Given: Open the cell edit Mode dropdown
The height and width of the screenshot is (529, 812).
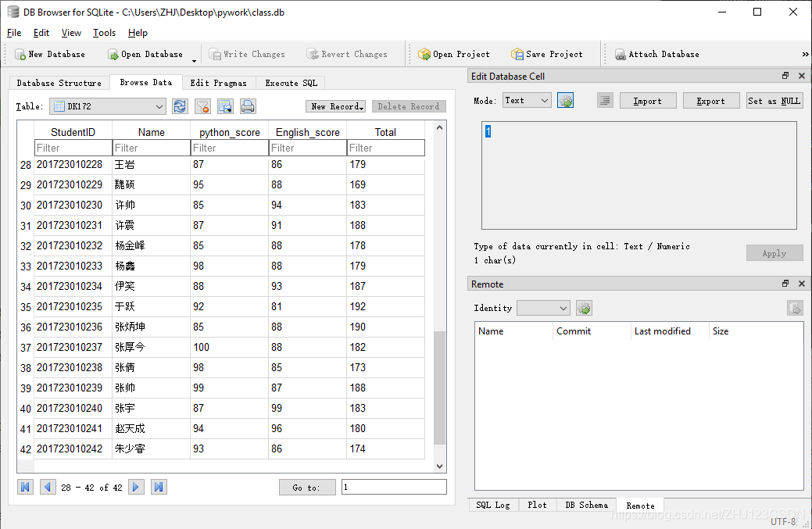Looking at the screenshot, I should [x=527, y=101].
